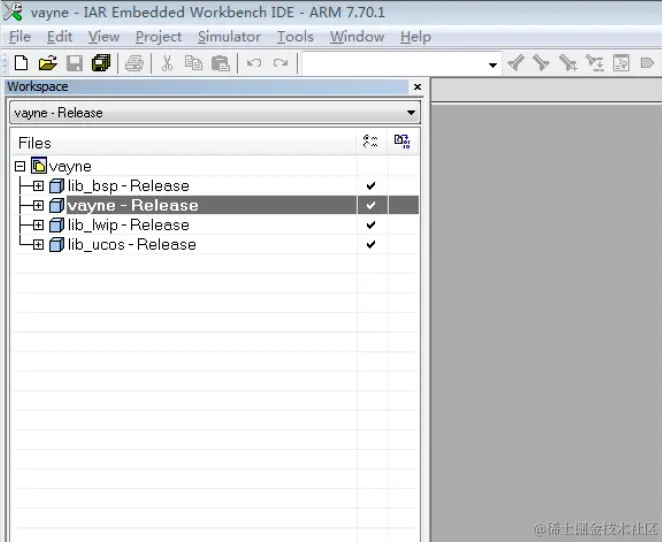Open the Window menu
The image size is (663, 542).
click(357, 37)
